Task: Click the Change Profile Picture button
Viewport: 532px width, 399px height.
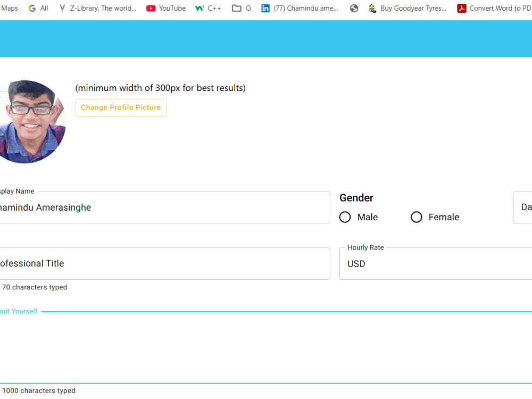Action: 121,107
